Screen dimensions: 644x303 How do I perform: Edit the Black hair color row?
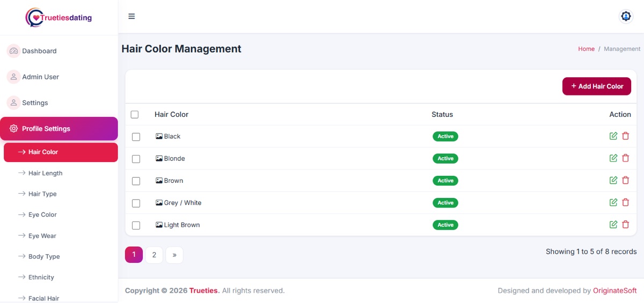pyautogui.click(x=613, y=136)
